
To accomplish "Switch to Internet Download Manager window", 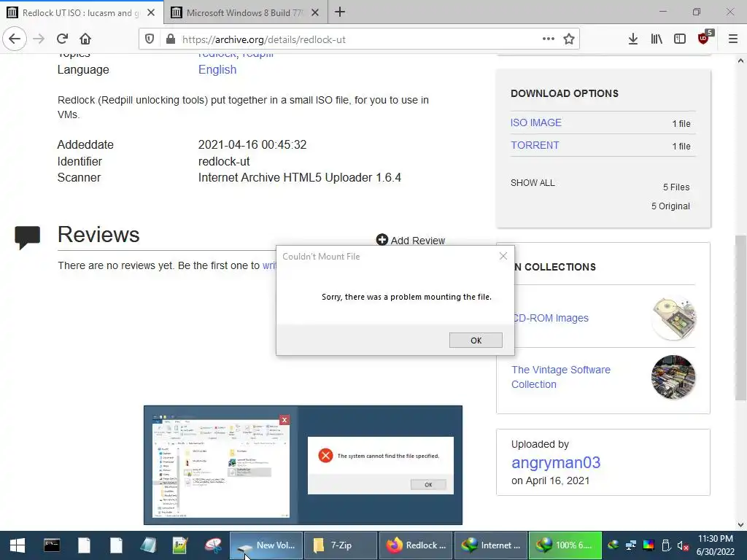I will pyautogui.click(x=491, y=545).
